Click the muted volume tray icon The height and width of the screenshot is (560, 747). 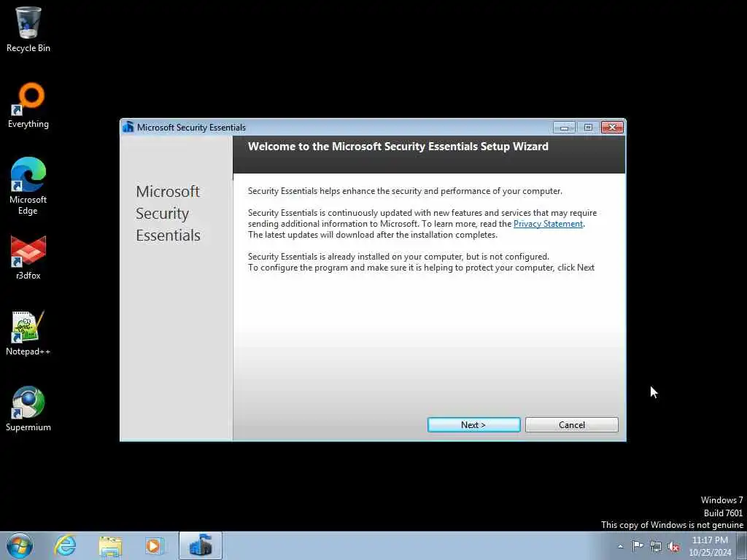(x=673, y=546)
